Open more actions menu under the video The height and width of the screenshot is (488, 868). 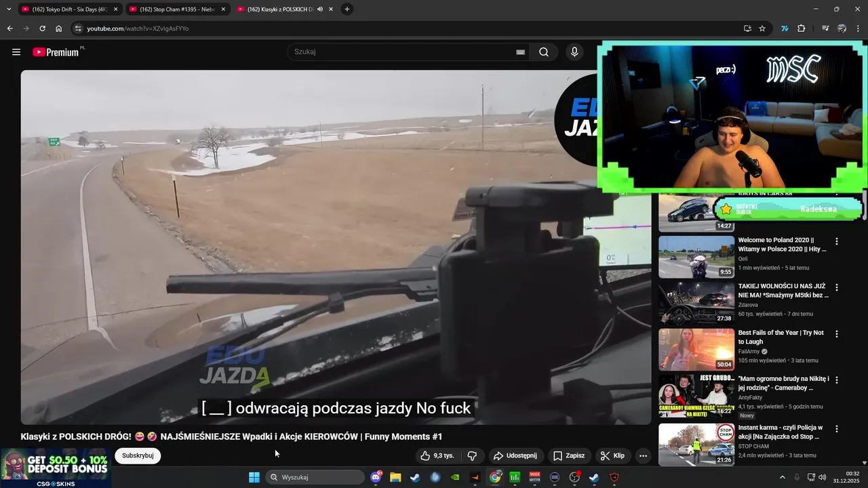tap(643, 456)
